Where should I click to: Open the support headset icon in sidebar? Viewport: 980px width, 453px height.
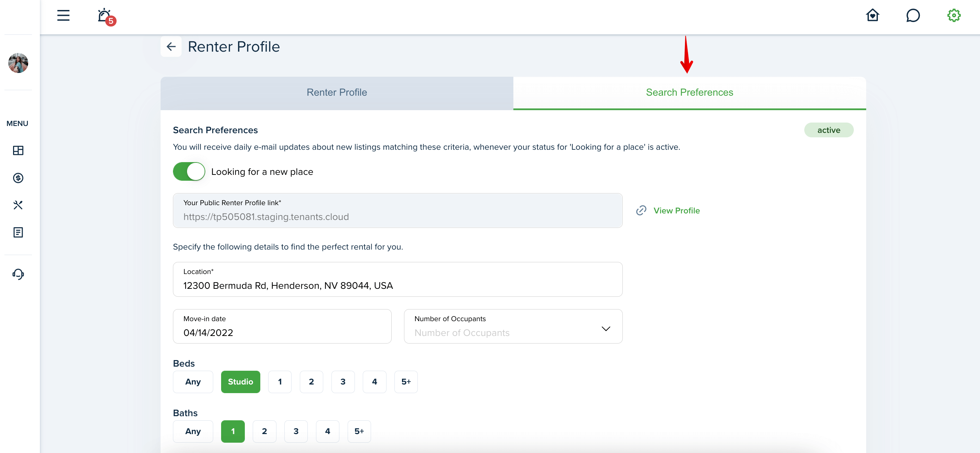pyautogui.click(x=18, y=274)
